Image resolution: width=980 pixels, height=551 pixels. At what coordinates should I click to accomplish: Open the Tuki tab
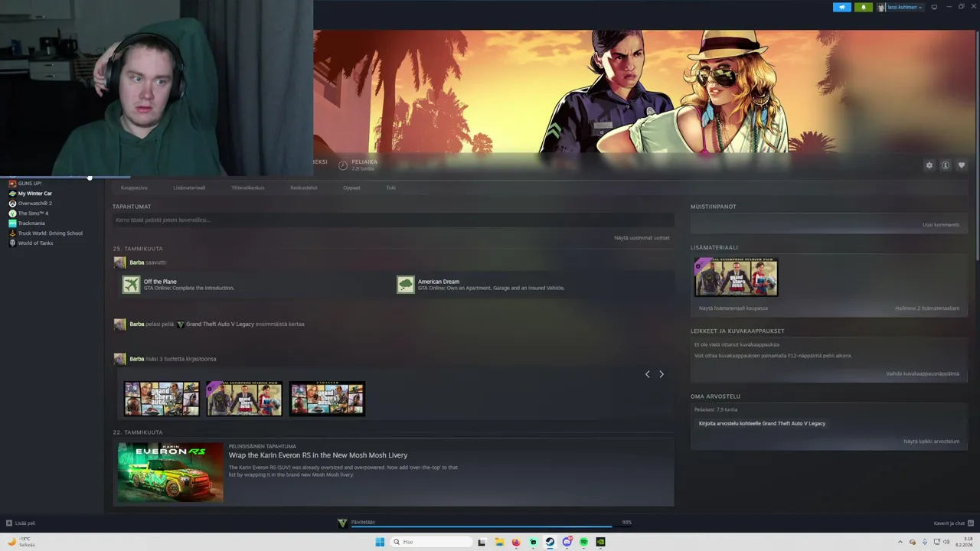[x=390, y=187]
